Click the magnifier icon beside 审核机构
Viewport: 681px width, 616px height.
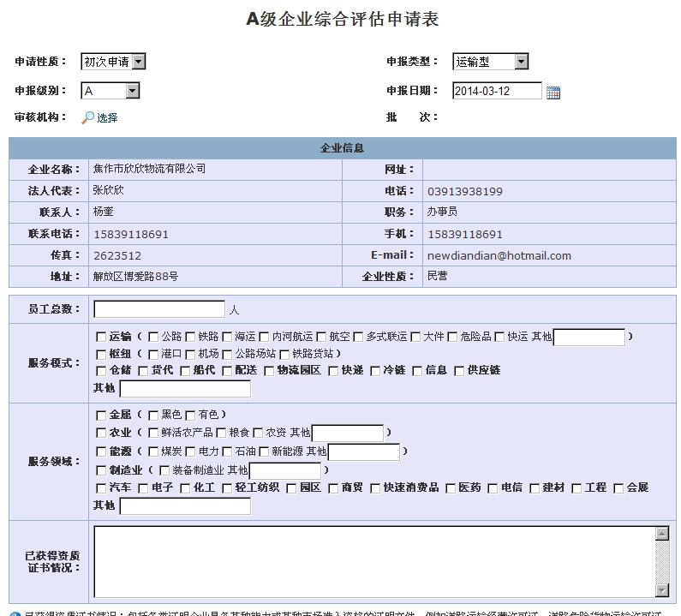[x=87, y=117]
